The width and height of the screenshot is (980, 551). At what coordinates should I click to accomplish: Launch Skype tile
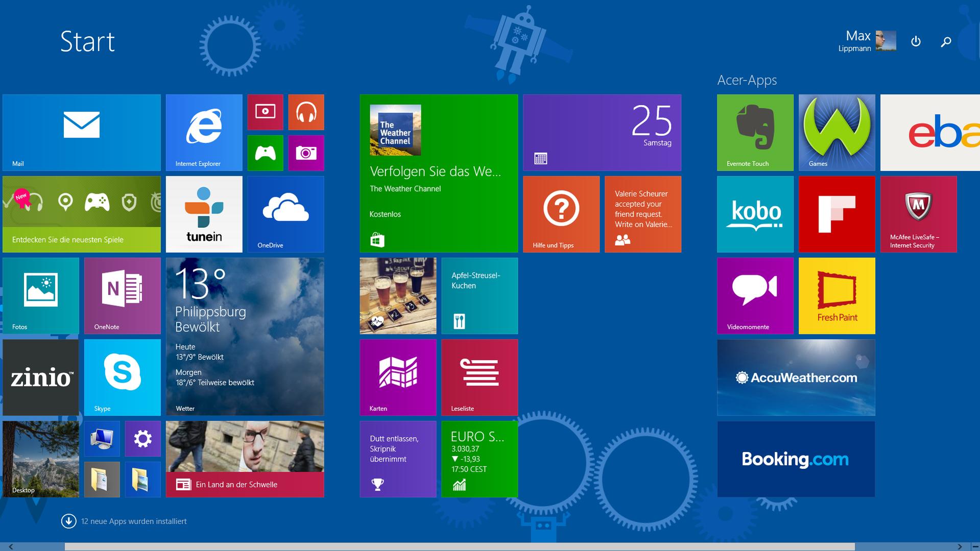click(123, 378)
